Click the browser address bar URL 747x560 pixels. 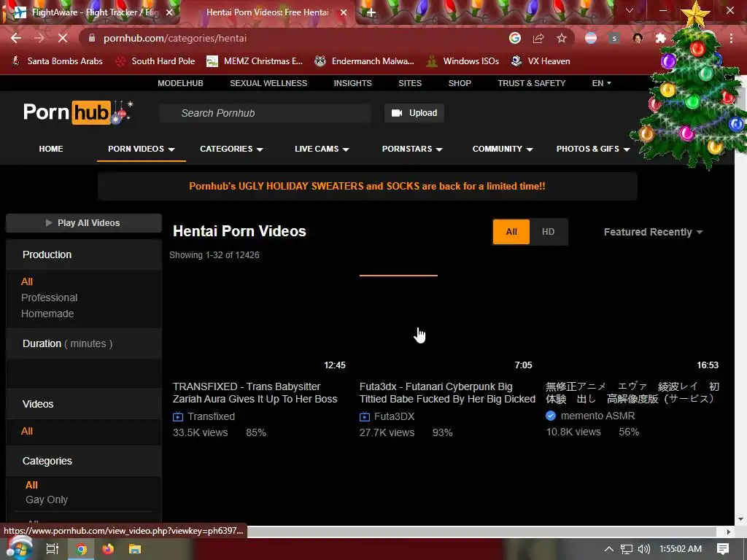175,38
